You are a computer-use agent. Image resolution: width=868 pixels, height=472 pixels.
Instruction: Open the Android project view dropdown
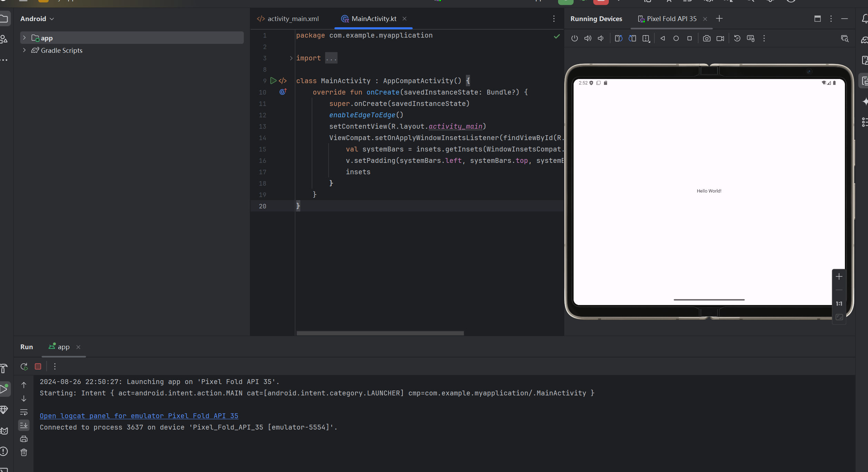click(37, 19)
